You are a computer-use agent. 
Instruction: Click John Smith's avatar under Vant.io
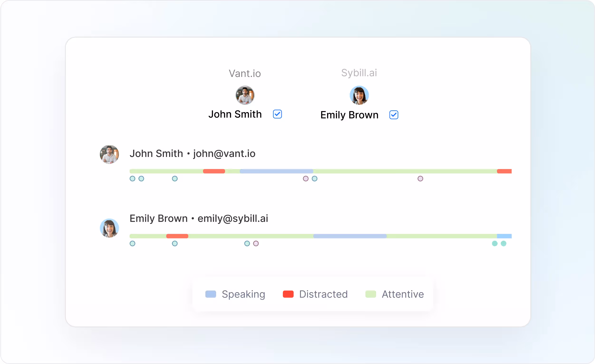pyautogui.click(x=245, y=95)
